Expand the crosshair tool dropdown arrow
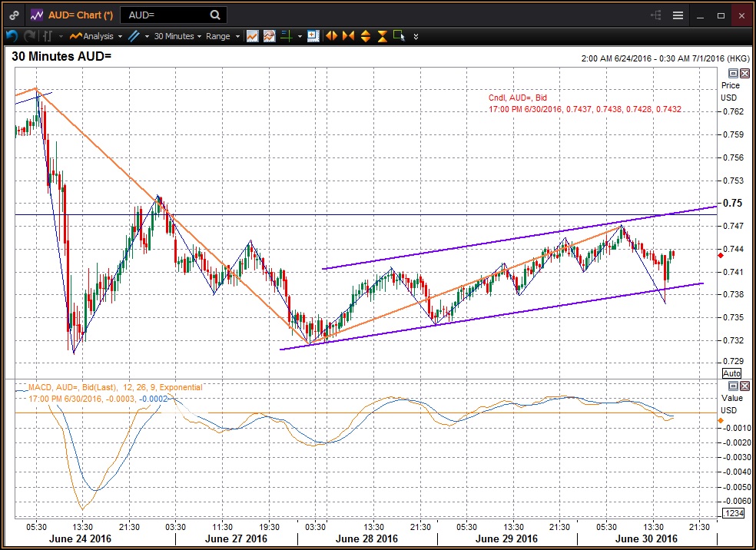 (x=300, y=36)
